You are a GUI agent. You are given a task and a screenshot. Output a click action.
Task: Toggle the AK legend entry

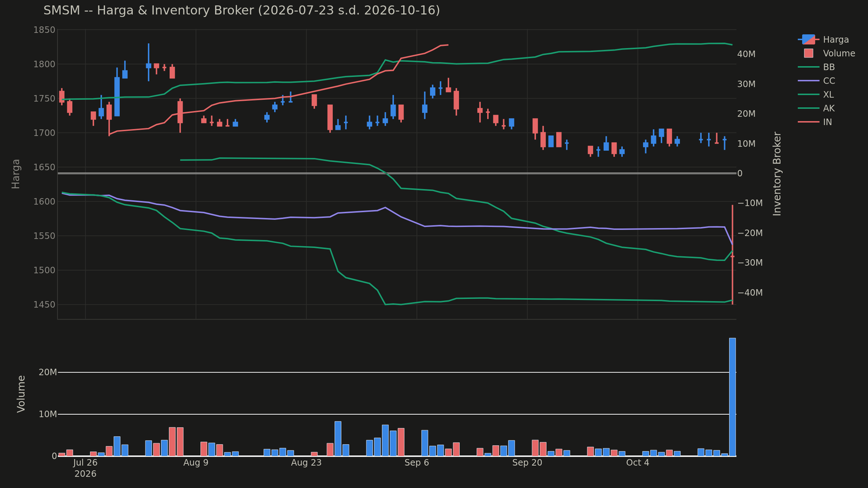[816, 108]
